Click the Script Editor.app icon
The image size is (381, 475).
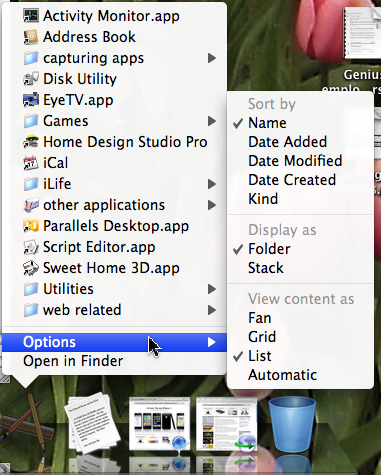(x=31, y=247)
